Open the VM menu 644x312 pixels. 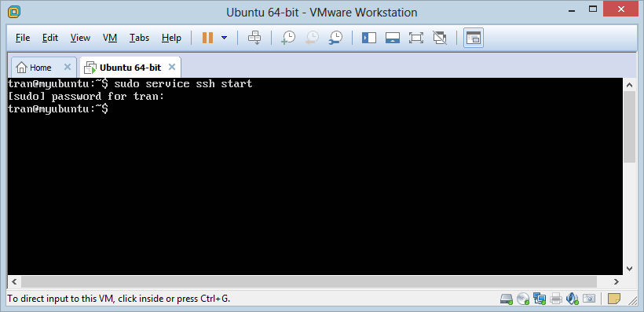[110, 38]
